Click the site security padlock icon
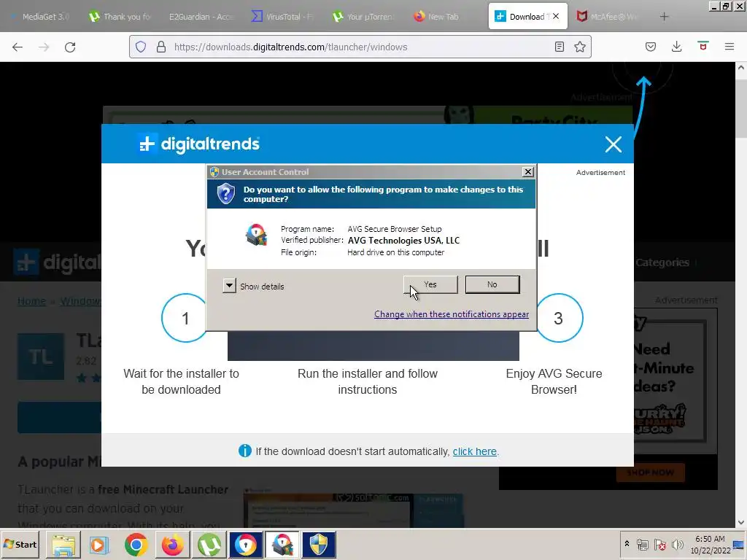Viewport: 747px width, 560px height. [x=161, y=47]
